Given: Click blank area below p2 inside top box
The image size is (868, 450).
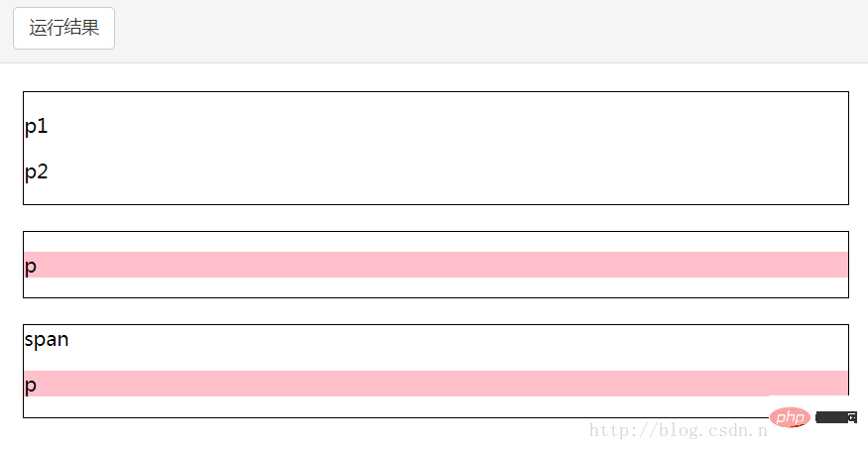Looking at the screenshot, I should (x=436, y=193).
